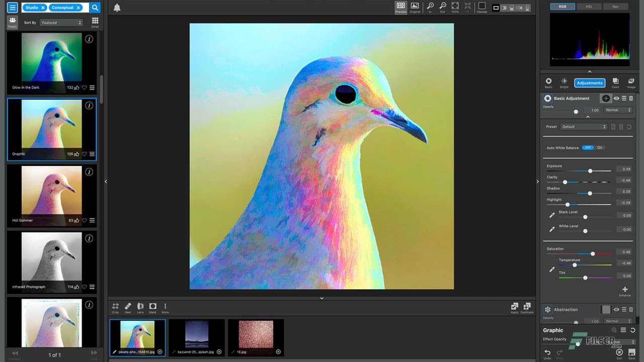Delete the Basic Adjustment layer

pos(630,99)
